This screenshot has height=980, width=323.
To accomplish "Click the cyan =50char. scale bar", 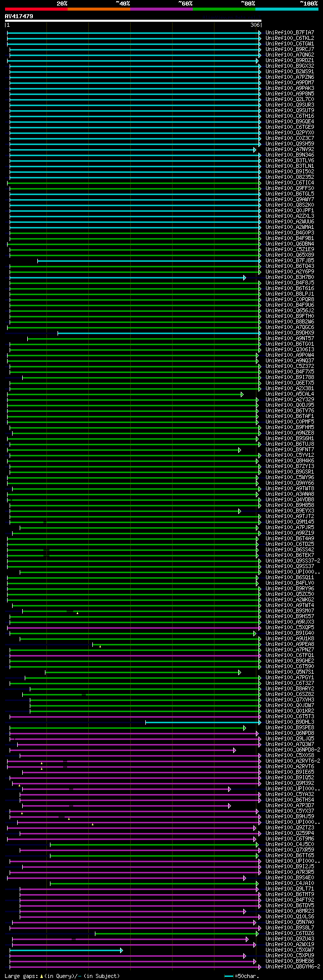I will tap(229, 976).
